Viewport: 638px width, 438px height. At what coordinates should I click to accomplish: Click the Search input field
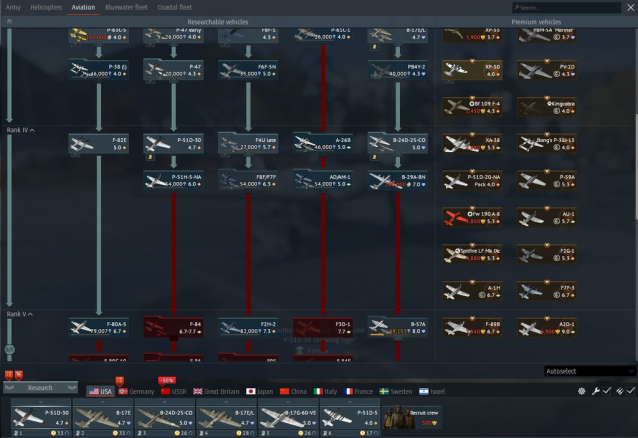pyautogui.click(x=581, y=7)
